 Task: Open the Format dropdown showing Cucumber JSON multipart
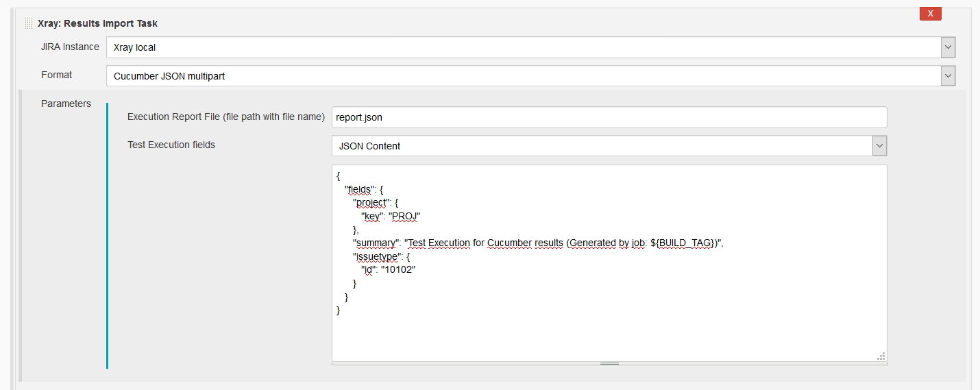[x=530, y=76]
